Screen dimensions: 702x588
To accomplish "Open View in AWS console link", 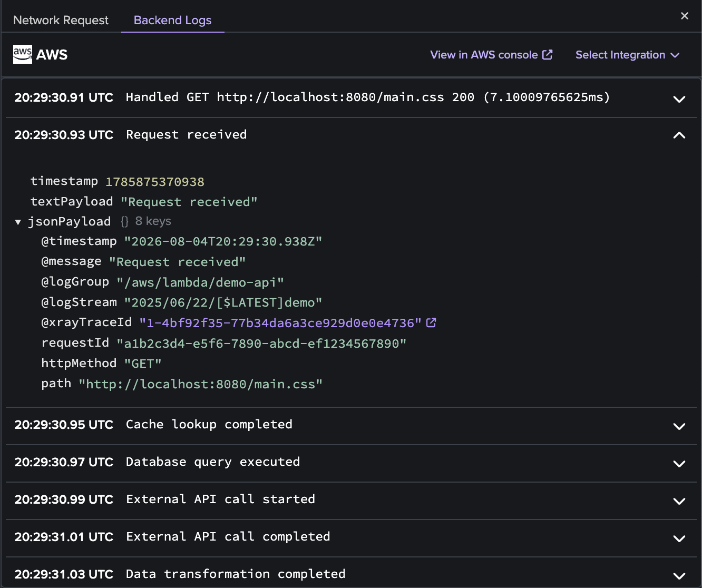I will [x=491, y=55].
